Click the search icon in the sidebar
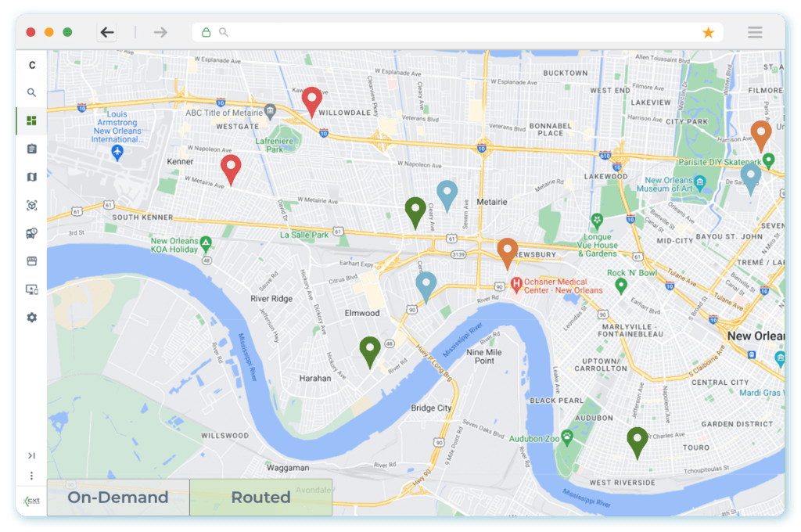The height and width of the screenshot is (532, 801). 31,92
